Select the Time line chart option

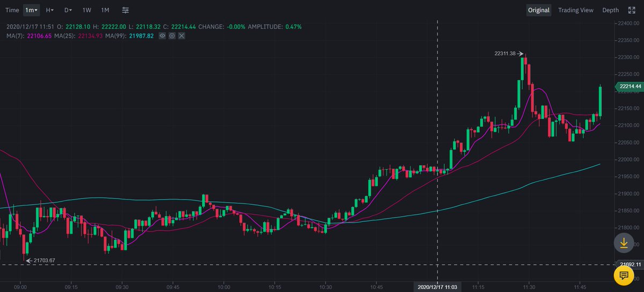pos(12,10)
